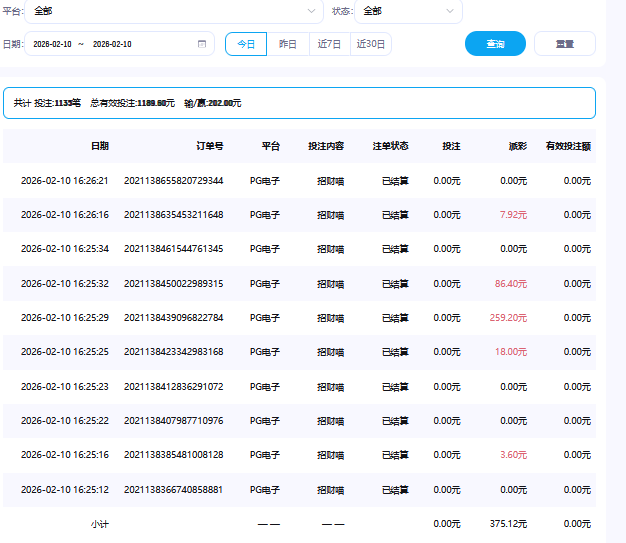Select order number 2021138450022989315
Screen dimensions: 626x543
[174, 284]
